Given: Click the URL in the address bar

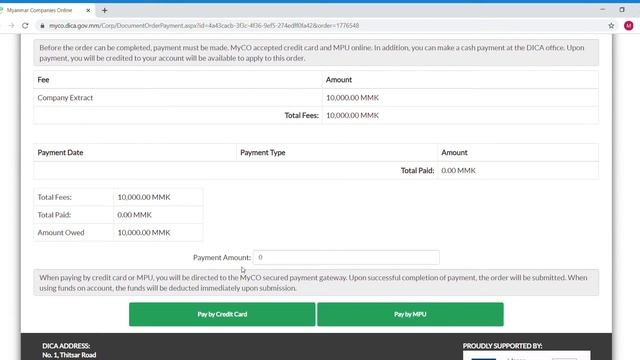Looking at the screenshot, I should [x=204, y=25].
